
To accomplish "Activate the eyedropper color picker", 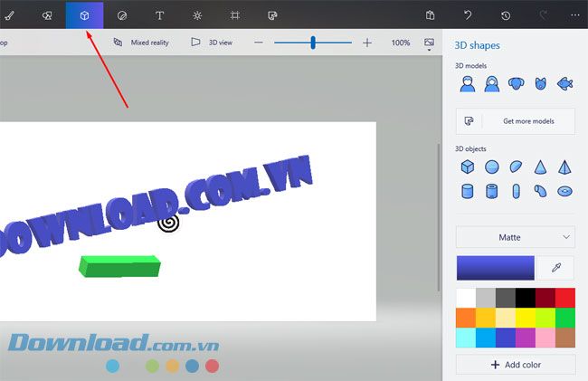I will 555,268.
